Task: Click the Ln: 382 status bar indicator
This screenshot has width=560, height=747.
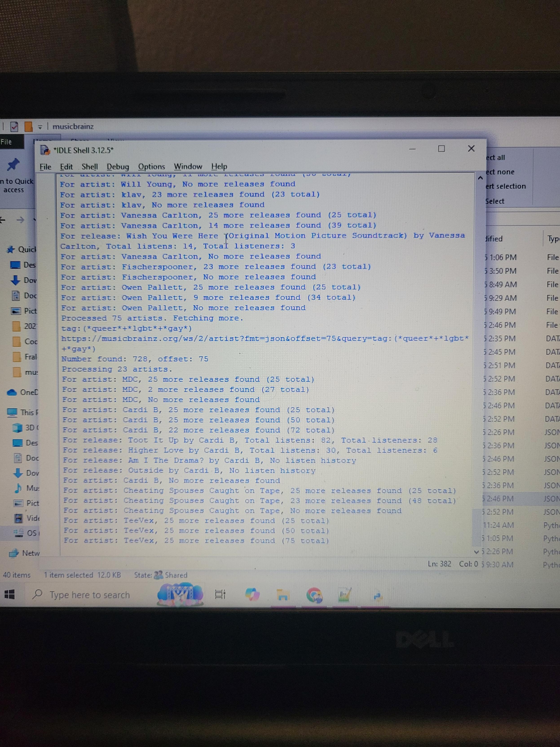Action: [x=439, y=564]
